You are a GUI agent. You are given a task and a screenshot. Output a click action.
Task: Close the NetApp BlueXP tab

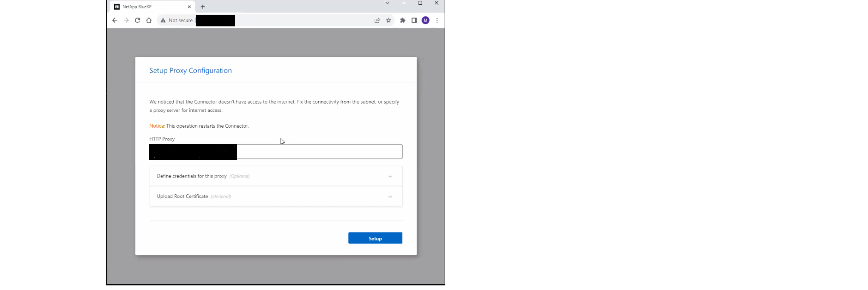[189, 7]
